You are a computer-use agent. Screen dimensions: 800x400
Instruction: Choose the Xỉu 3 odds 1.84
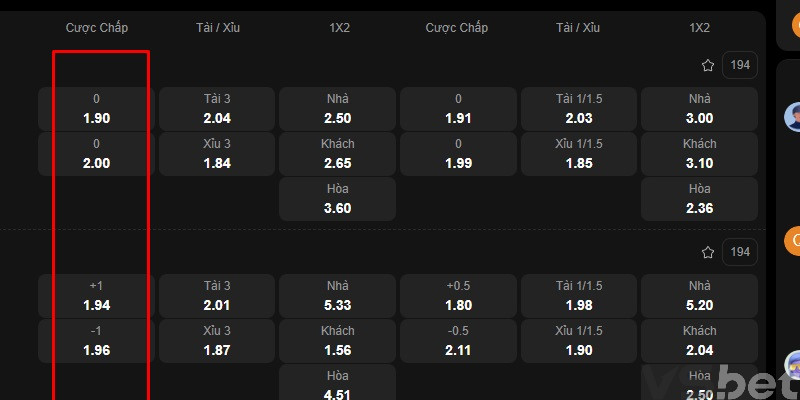point(217,154)
